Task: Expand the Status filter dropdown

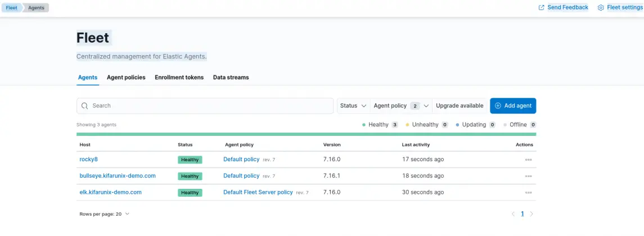Action: click(x=353, y=106)
